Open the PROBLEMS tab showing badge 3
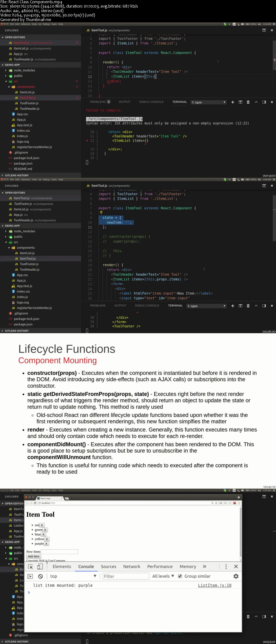The width and height of the screenshot is (276, 644). [100, 102]
